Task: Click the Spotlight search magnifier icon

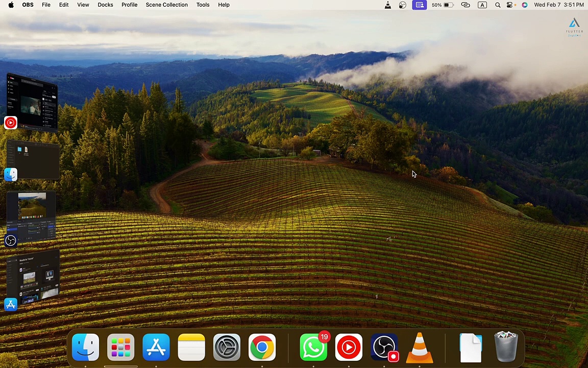Action: tap(498, 5)
